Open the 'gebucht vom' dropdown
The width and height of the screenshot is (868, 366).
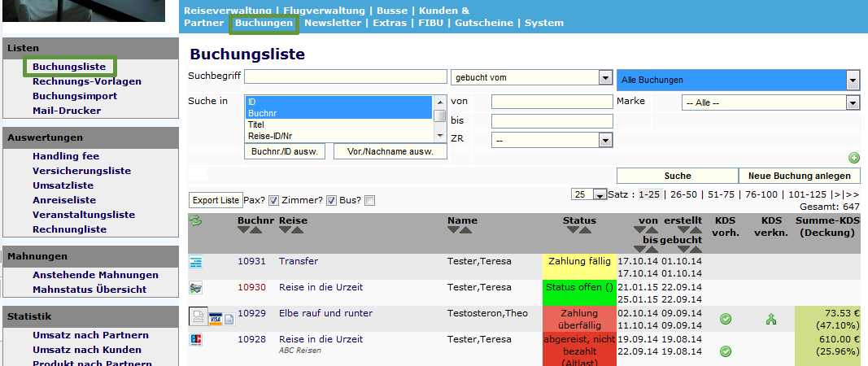tap(531, 78)
